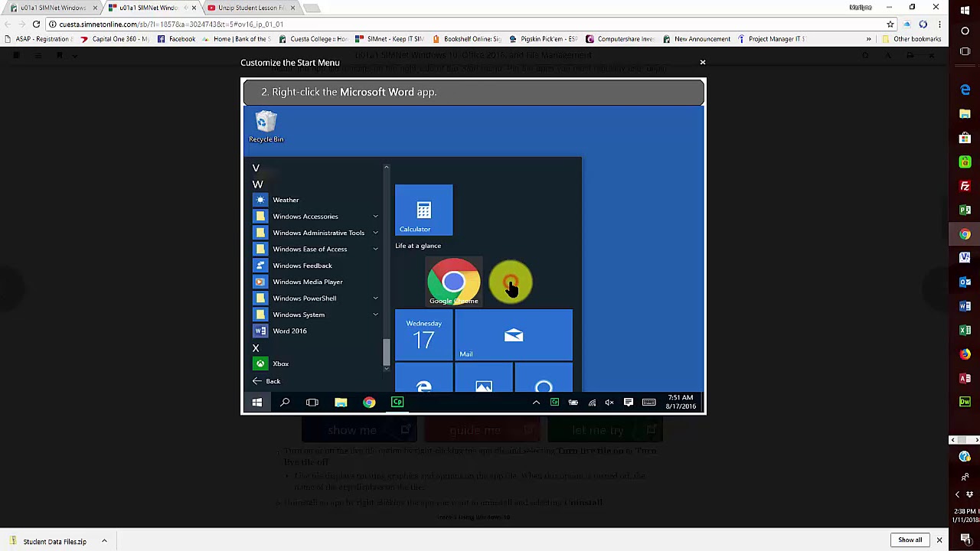Show more bookmarks overflow chevron

coord(868,39)
